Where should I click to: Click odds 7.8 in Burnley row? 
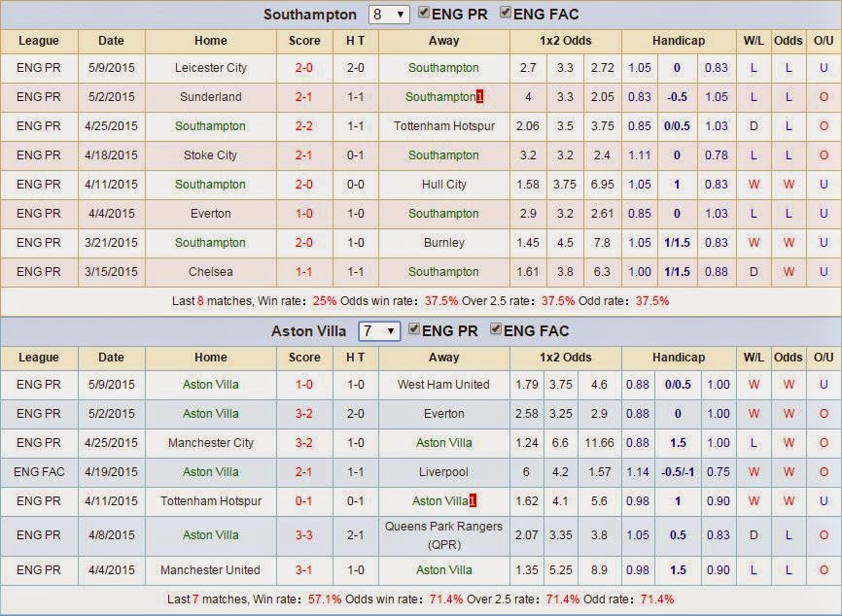pyautogui.click(x=602, y=243)
